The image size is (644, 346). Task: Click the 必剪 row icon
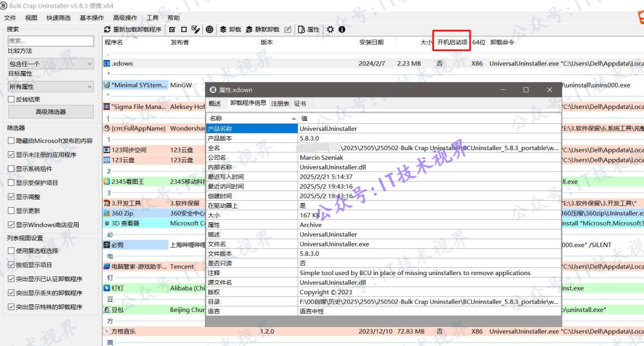pyautogui.click(x=107, y=245)
